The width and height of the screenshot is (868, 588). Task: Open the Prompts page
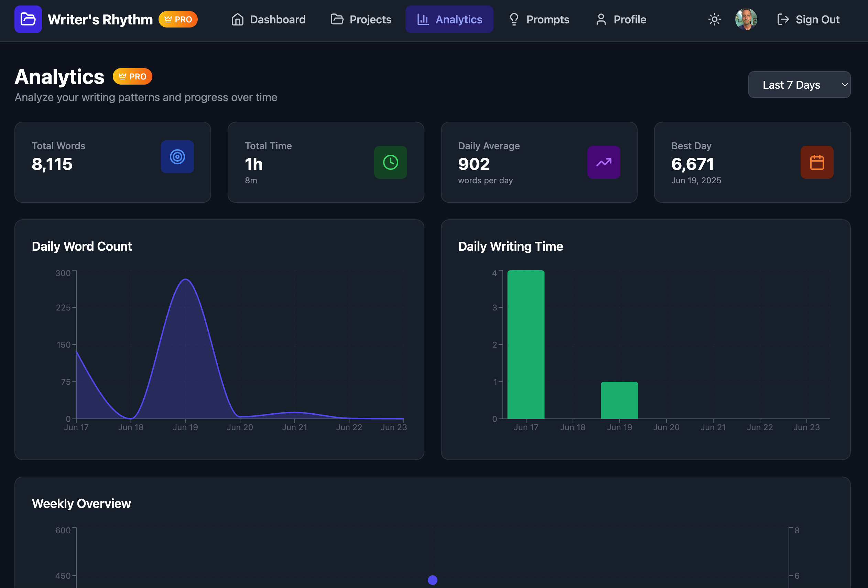(539, 19)
